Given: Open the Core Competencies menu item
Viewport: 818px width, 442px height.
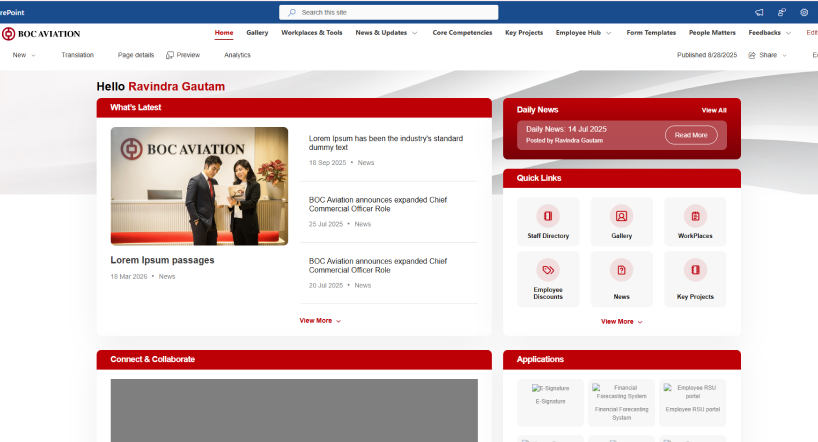Looking at the screenshot, I should [x=462, y=33].
